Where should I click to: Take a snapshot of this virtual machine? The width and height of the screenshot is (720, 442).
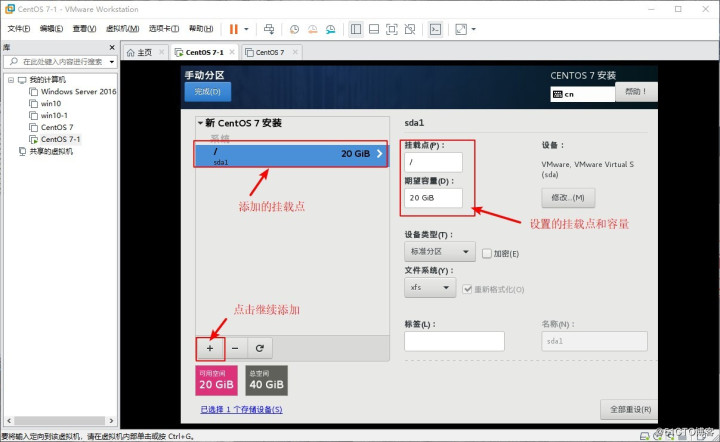(294, 29)
